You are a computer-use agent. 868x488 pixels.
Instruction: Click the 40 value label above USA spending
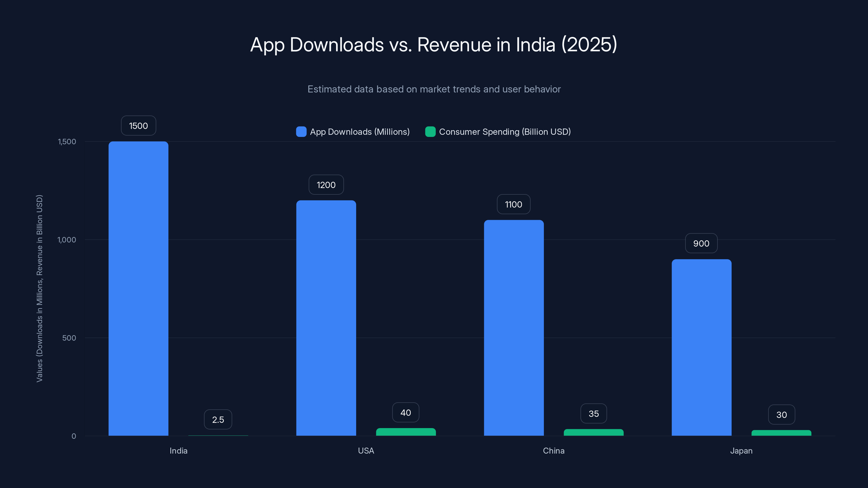pos(406,412)
